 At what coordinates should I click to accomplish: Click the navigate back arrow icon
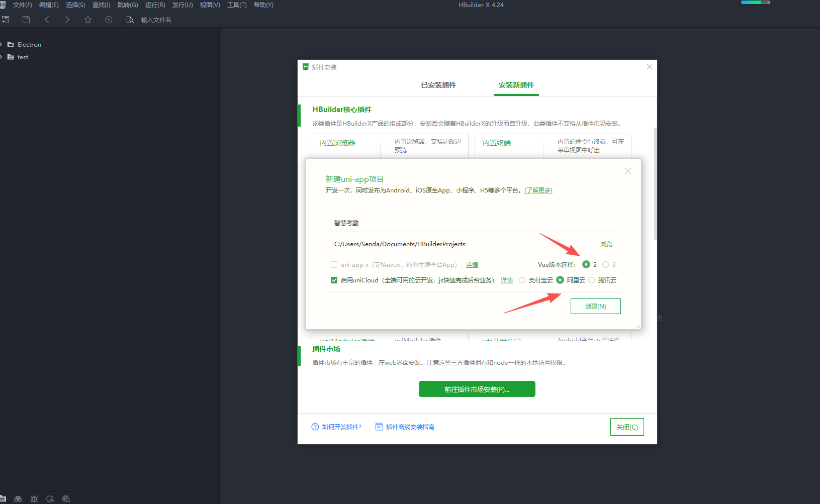(47, 20)
